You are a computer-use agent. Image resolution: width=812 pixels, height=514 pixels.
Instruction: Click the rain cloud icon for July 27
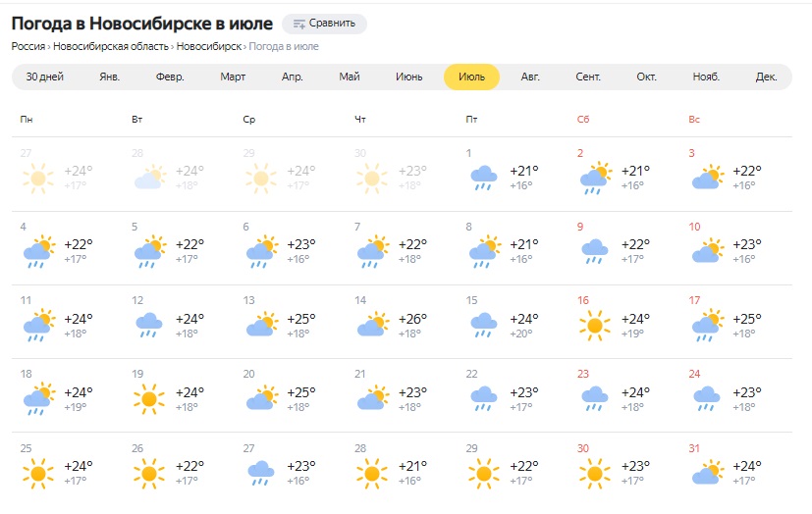pyautogui.click(x=260, y=474)
